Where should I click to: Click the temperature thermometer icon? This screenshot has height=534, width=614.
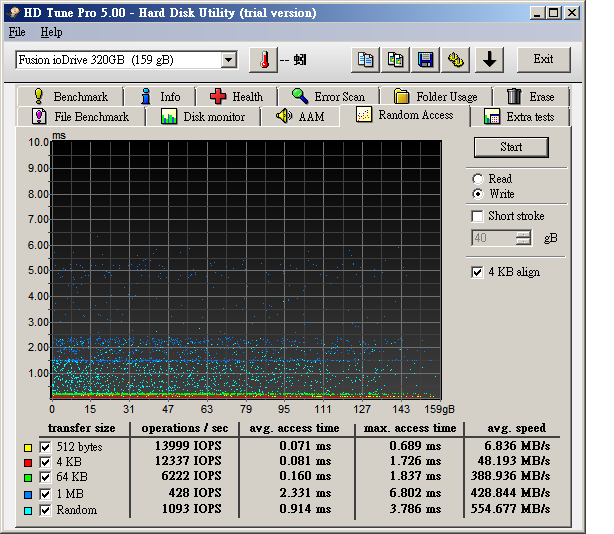[x=264, y=60]
